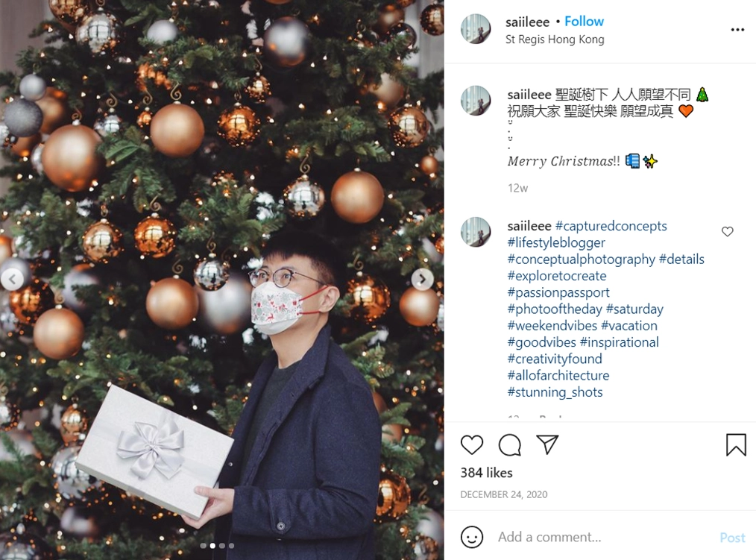Follow the saiileee account

pos(584,21)
